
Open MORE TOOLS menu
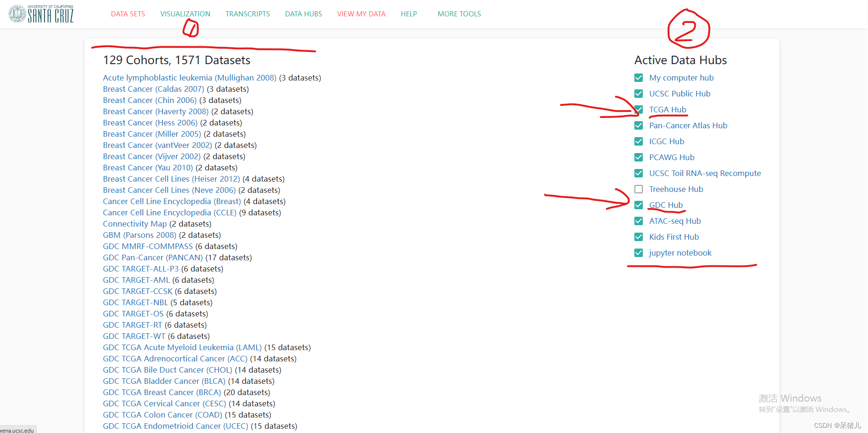(459, 14)
